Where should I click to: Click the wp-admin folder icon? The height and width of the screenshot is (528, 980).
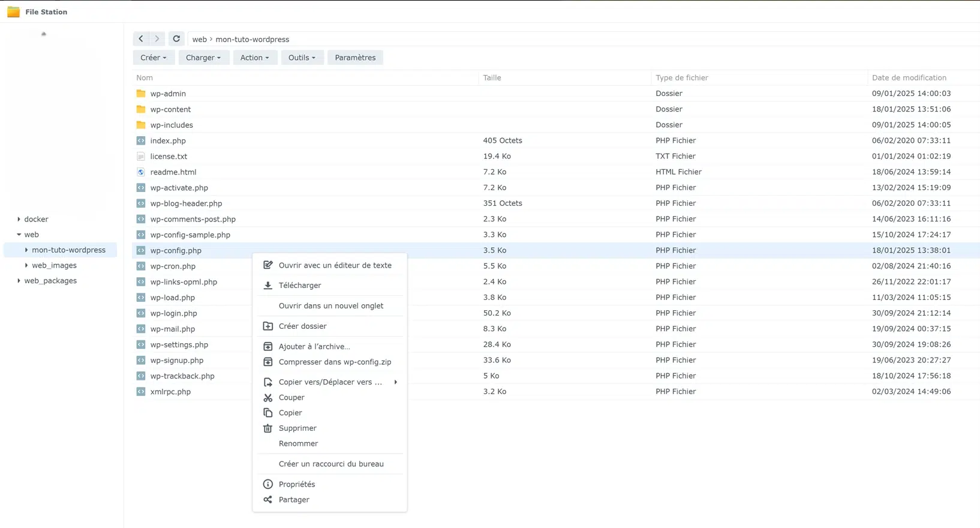tap(141, 94)
